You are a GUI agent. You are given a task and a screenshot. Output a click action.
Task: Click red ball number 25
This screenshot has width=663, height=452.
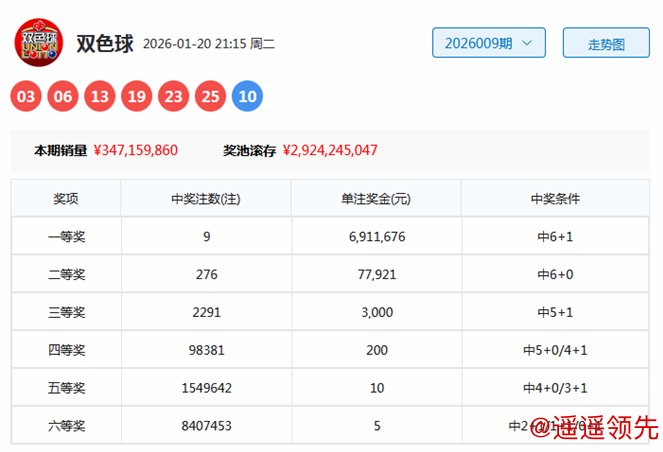pos(210,97)
